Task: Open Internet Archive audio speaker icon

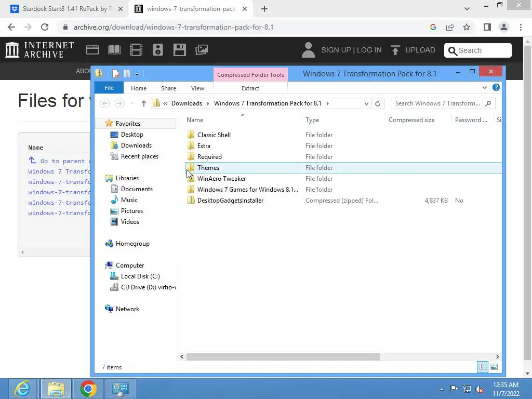Action: 158,50
